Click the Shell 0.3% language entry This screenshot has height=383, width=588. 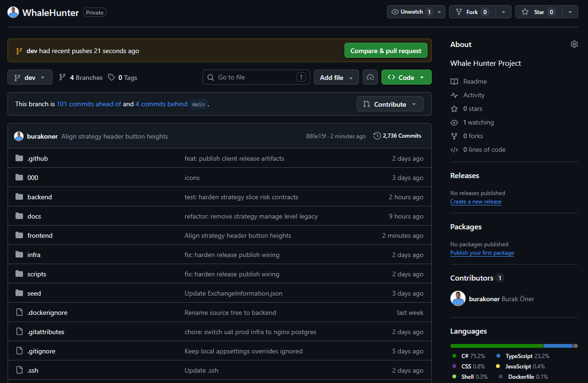(x=469, y=377)
